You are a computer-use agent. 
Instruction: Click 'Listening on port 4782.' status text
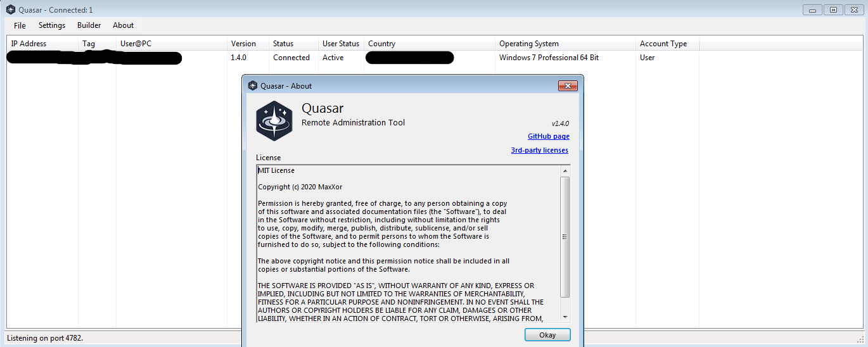45,338
